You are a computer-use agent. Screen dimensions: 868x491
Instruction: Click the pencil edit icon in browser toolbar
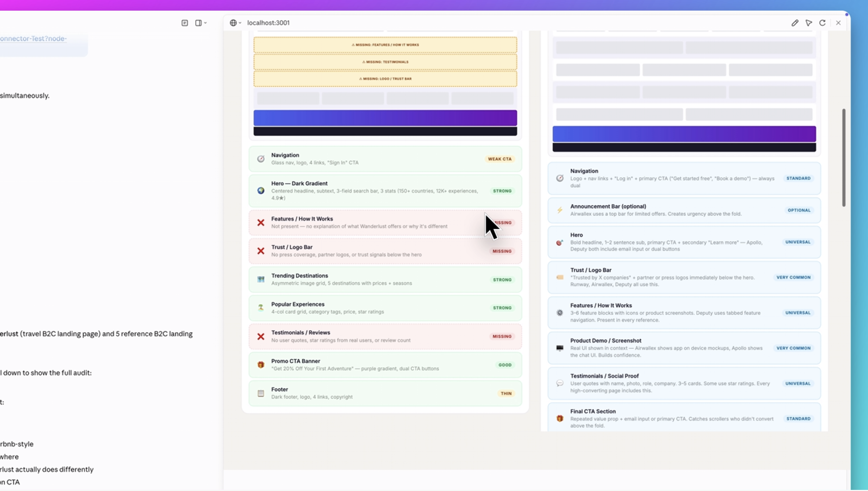click(x=795, y=23)
